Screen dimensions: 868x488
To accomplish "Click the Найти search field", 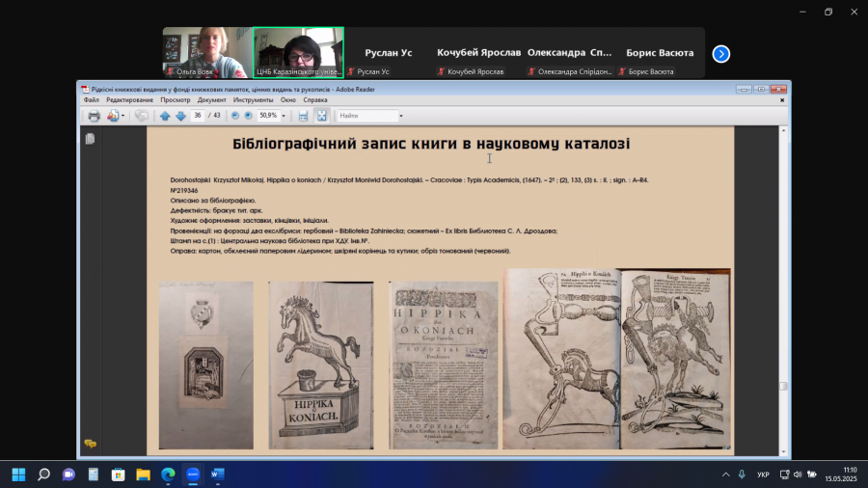I will [x=367, y=116].
